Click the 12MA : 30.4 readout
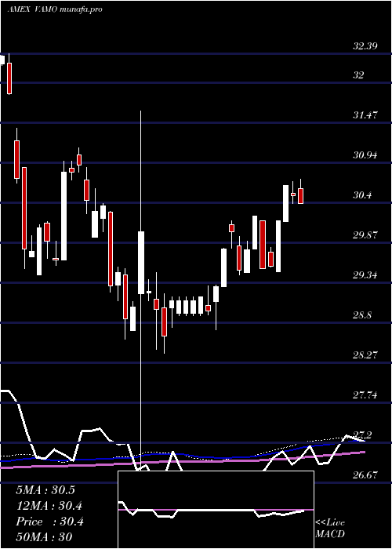392x549 pixels. (49, 506)
